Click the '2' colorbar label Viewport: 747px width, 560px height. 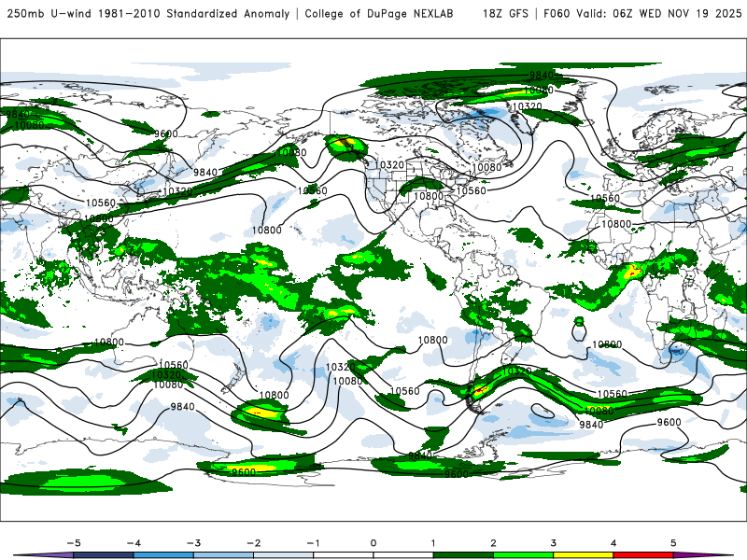pos(493,543)
